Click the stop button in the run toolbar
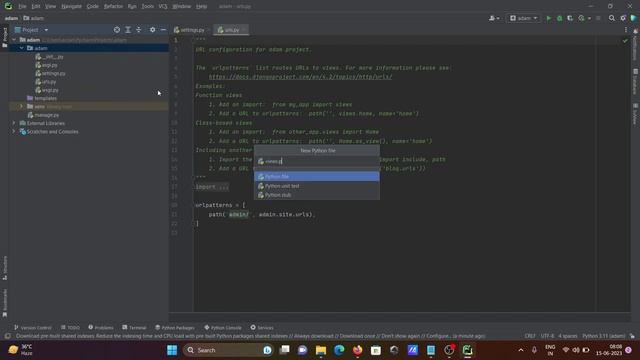Image resolution: width=640 pixels, height=360 pixels. pos(598,18)
